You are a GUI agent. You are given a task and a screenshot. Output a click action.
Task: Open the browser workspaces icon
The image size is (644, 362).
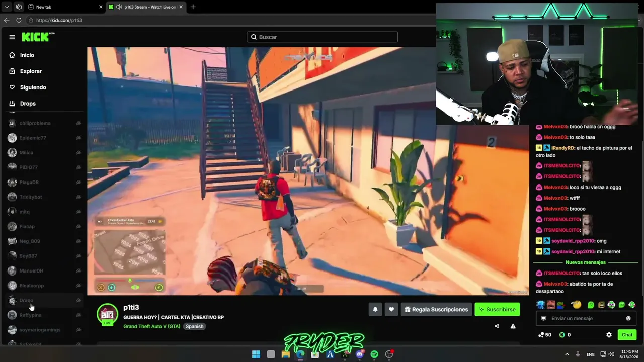[x=19, y=7]
